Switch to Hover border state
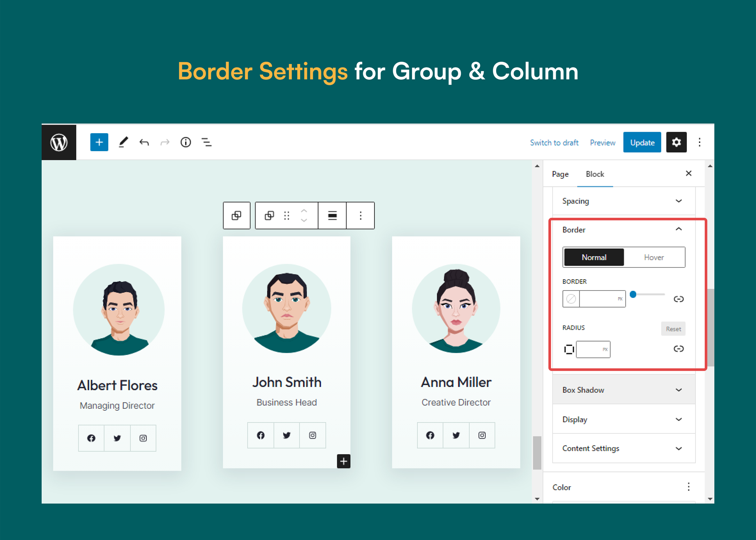 click(654, 257)
